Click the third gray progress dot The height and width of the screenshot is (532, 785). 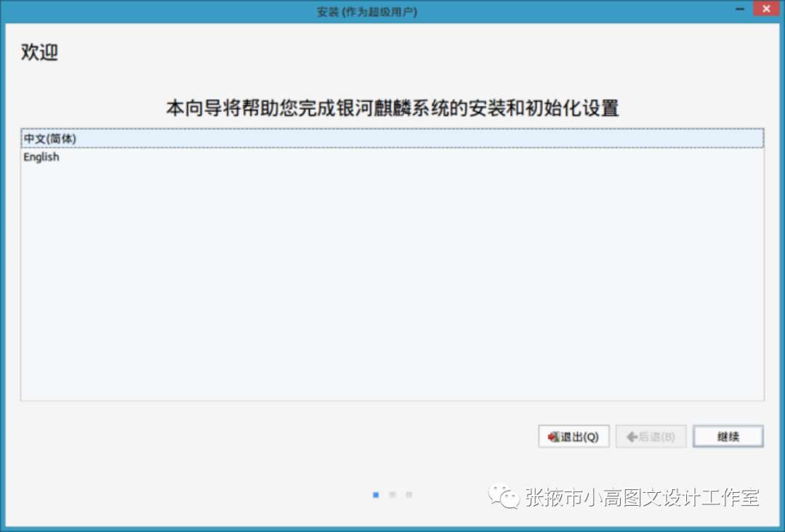(x=409, y=495)
